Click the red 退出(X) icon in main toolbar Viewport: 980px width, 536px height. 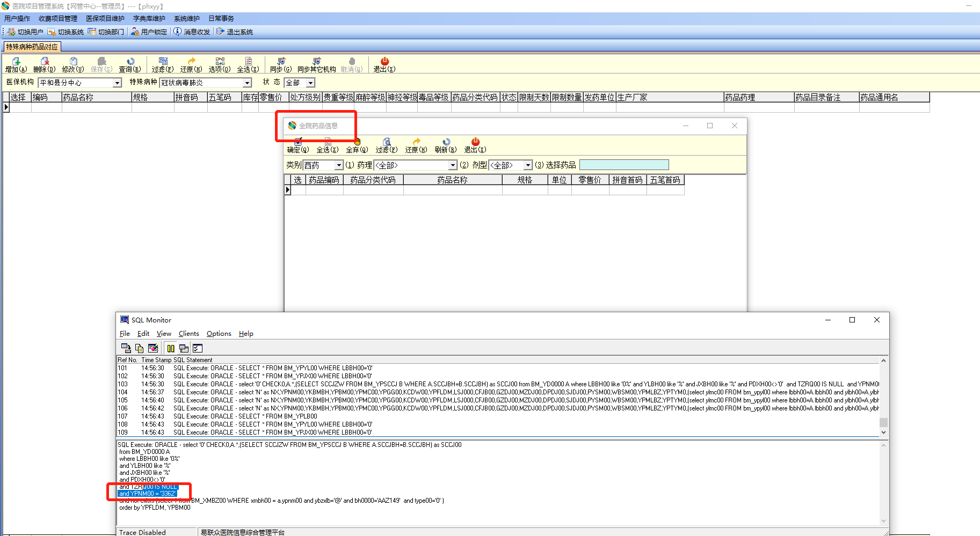pyautogui.click(x=384, y=61)
